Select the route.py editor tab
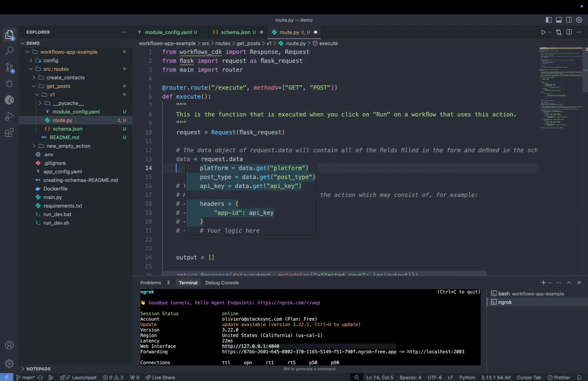Viewport: 588px width, 381px height. point(294,32)
